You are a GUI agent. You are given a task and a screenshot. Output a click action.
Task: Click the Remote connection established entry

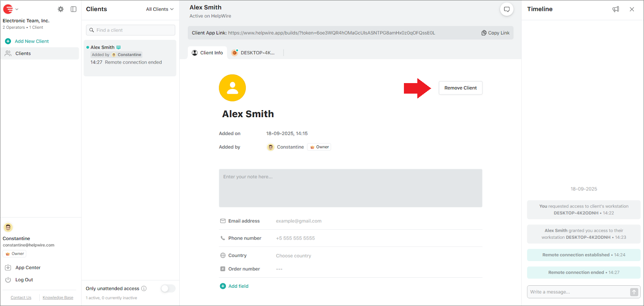point(584,255)
